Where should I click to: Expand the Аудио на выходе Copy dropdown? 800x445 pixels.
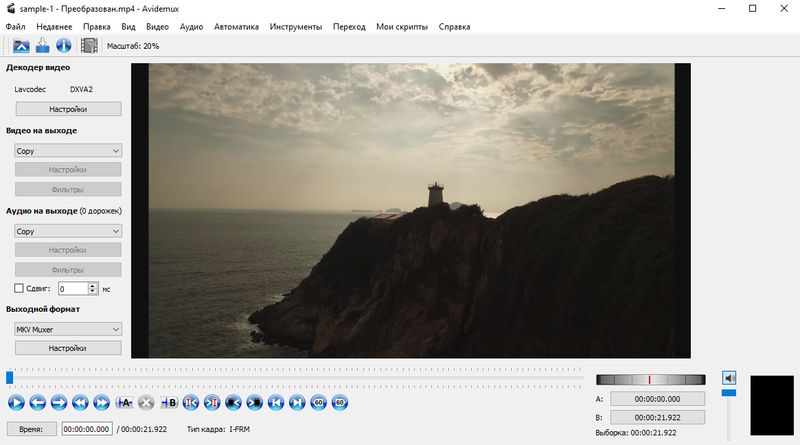(x=68, y=230)
